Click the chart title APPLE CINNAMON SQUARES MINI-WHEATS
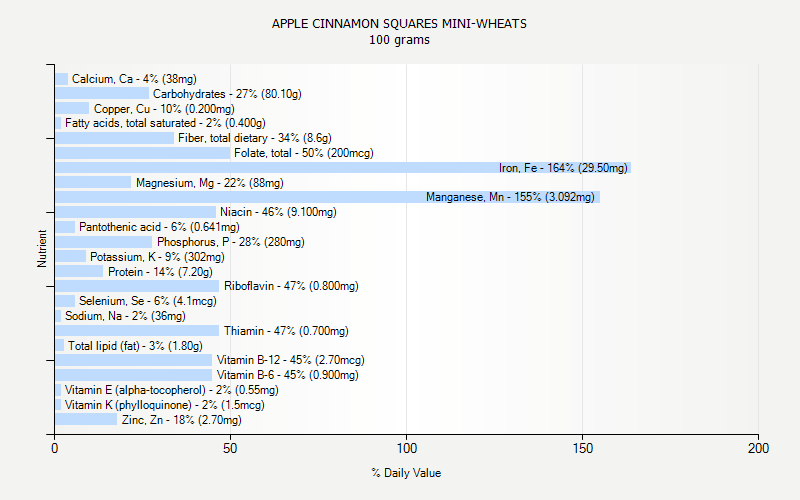Image resolution: width=800 pixels, height=500 pixels. click(x=399, y=23)
